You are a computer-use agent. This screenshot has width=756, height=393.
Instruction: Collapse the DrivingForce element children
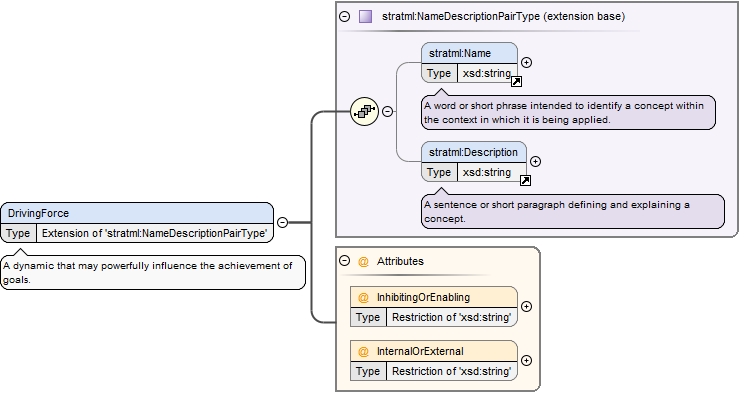point(283,222)
